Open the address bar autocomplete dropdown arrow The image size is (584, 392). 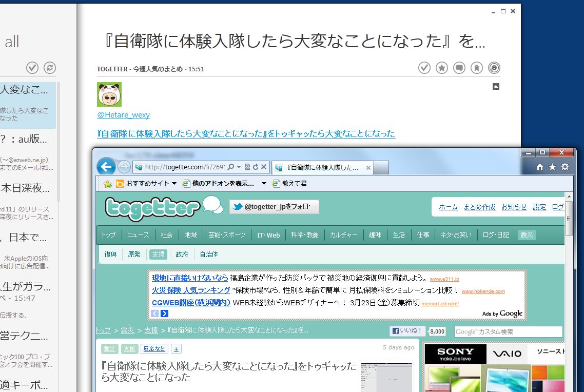pos(239,167)
